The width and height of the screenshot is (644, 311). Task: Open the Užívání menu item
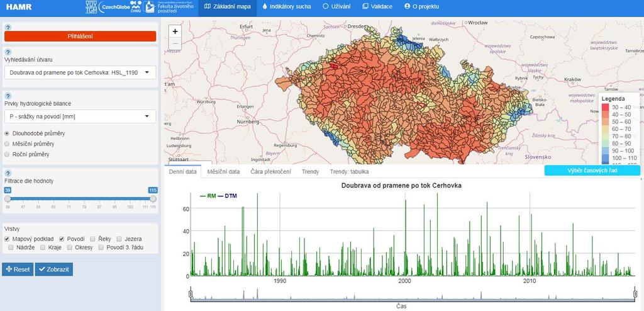point(336,6)
